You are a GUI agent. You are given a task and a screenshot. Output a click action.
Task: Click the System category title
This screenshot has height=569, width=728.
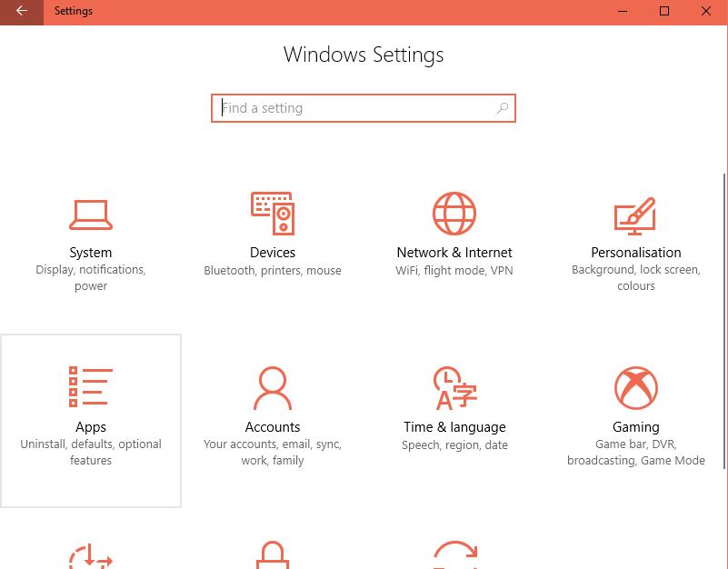pyautogui.click(x=91, y=253)
